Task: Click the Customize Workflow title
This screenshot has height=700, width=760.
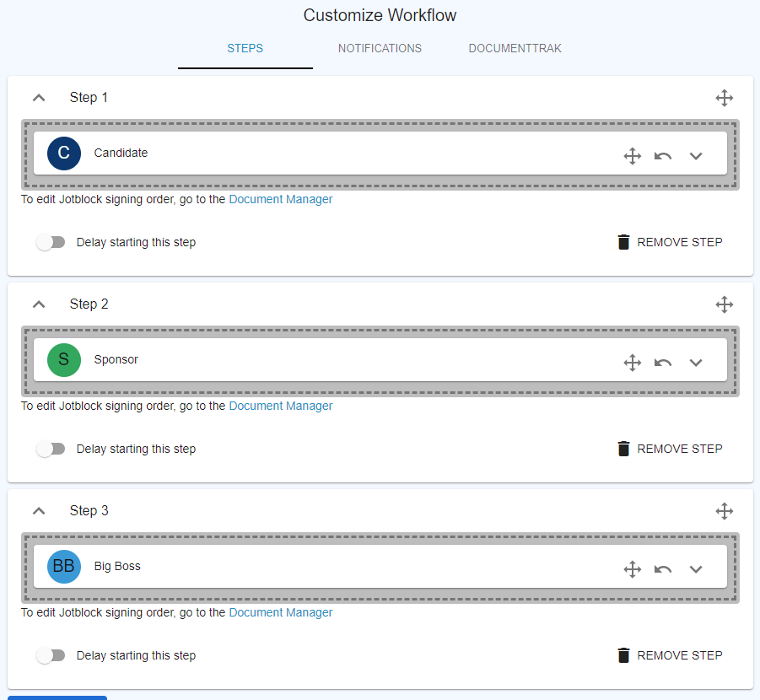Action: tap(380, 15)
